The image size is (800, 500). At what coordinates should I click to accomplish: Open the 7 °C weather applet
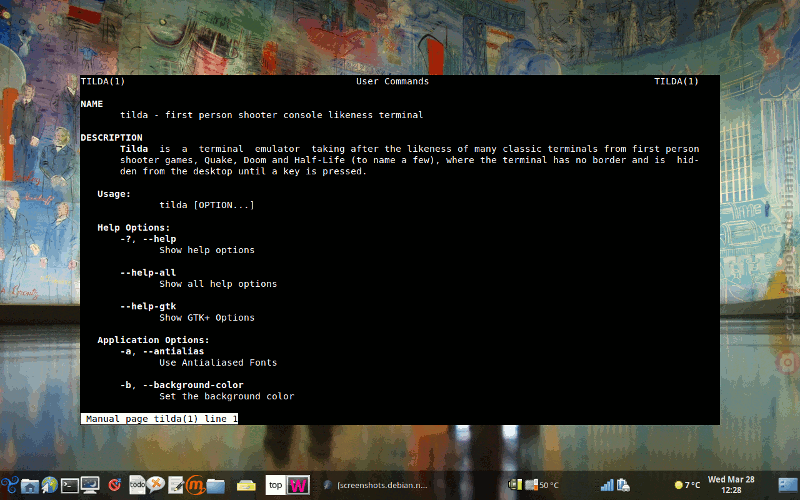pos(687,485)
